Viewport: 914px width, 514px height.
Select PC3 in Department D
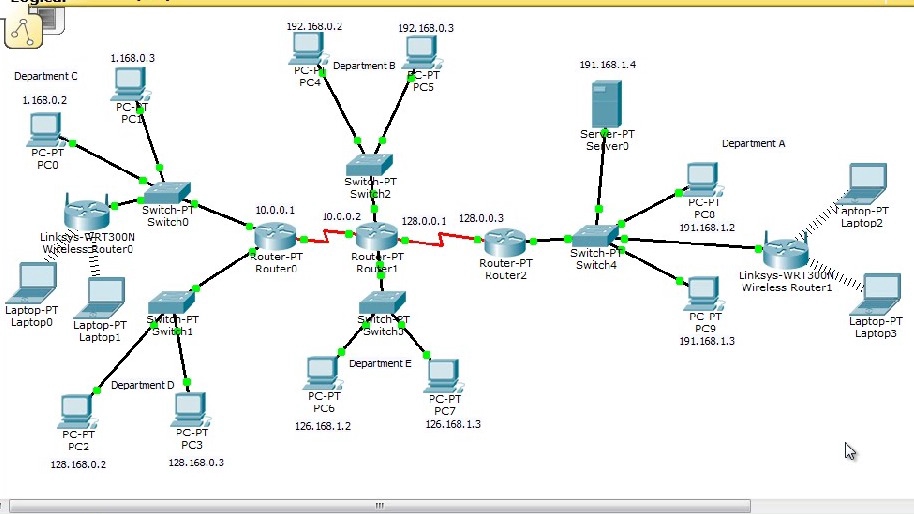pos(190,409)
